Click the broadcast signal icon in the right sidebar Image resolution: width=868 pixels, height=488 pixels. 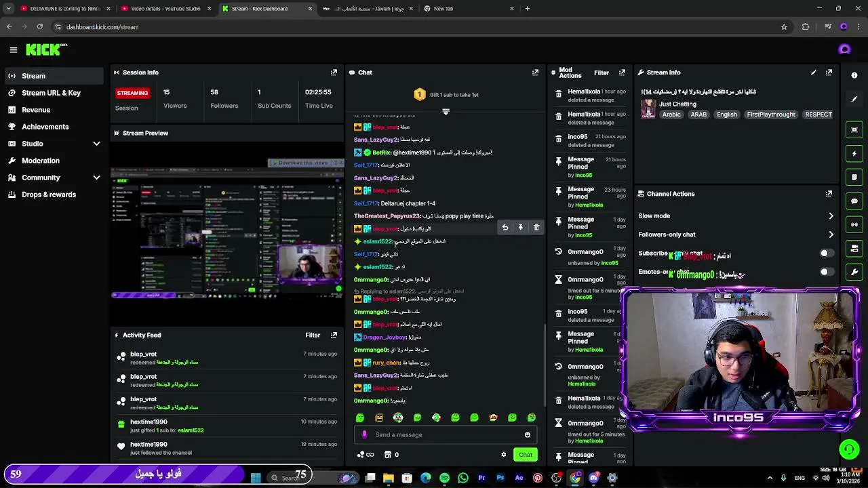click(x=854, y=224)
